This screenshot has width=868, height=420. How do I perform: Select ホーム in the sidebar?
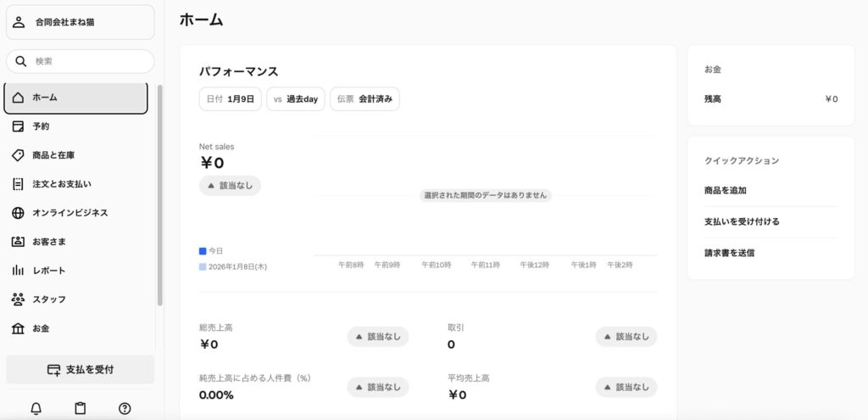point(75,98)
